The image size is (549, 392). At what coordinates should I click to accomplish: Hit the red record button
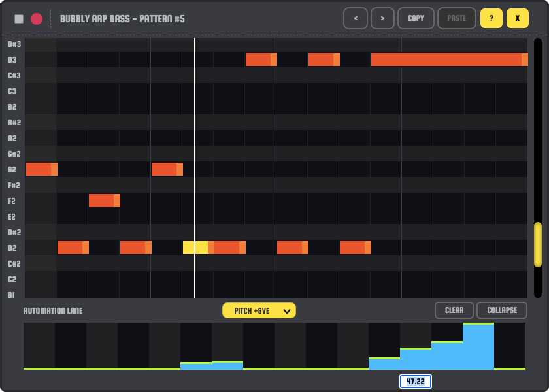pyautogui.click(x=37, y=19)
